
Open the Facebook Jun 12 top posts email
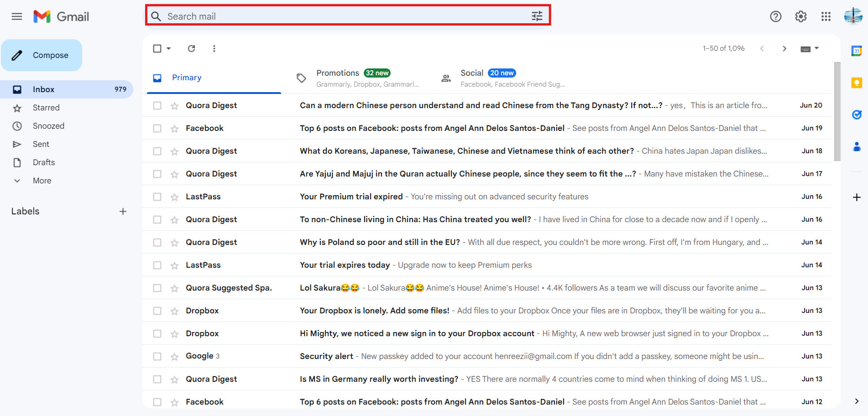coord(487,402)
